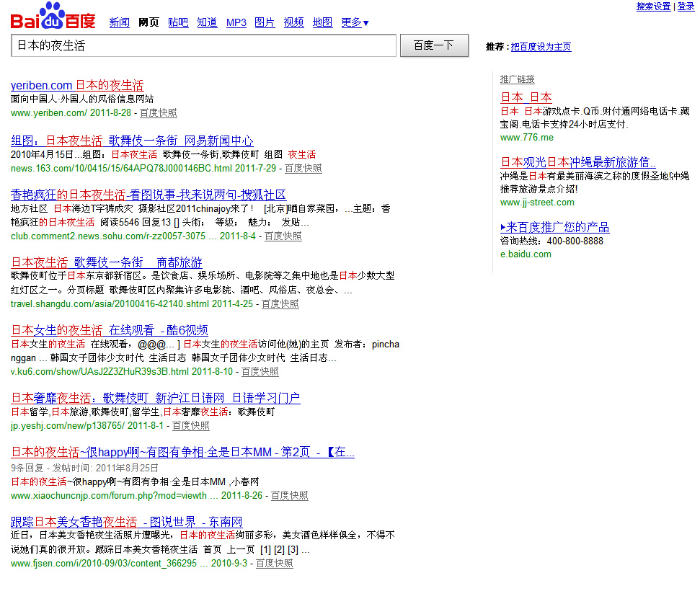Open 百度快照 for v.ku6.com result
Image resolution: width=700 pixels, height=604 pixels.
(x=260, y=371)
